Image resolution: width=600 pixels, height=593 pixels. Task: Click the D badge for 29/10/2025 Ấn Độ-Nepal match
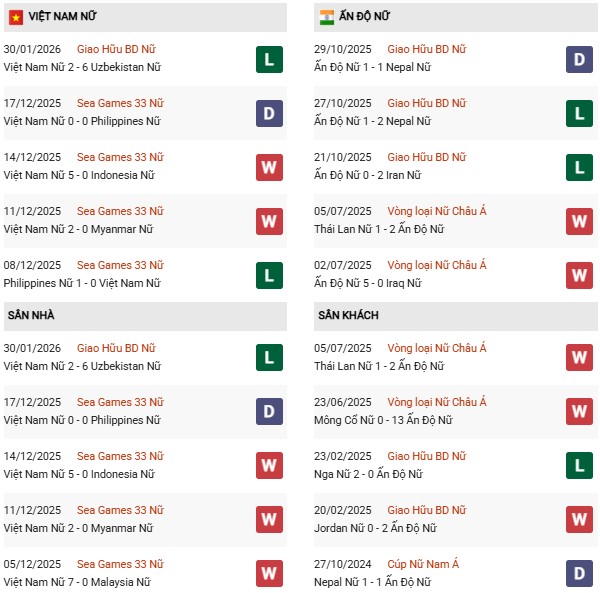579,58
